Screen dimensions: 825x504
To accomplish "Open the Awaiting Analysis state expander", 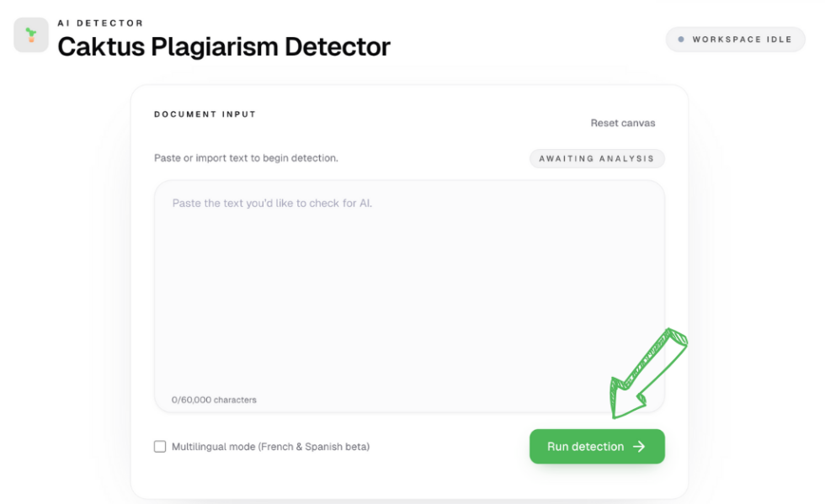I will pos(597,158).
